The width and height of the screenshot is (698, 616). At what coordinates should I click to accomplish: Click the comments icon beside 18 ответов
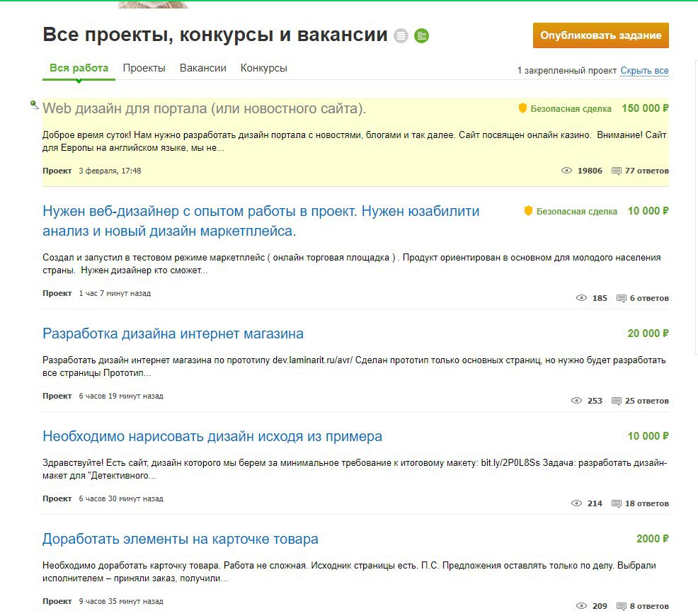pos(617,503)
